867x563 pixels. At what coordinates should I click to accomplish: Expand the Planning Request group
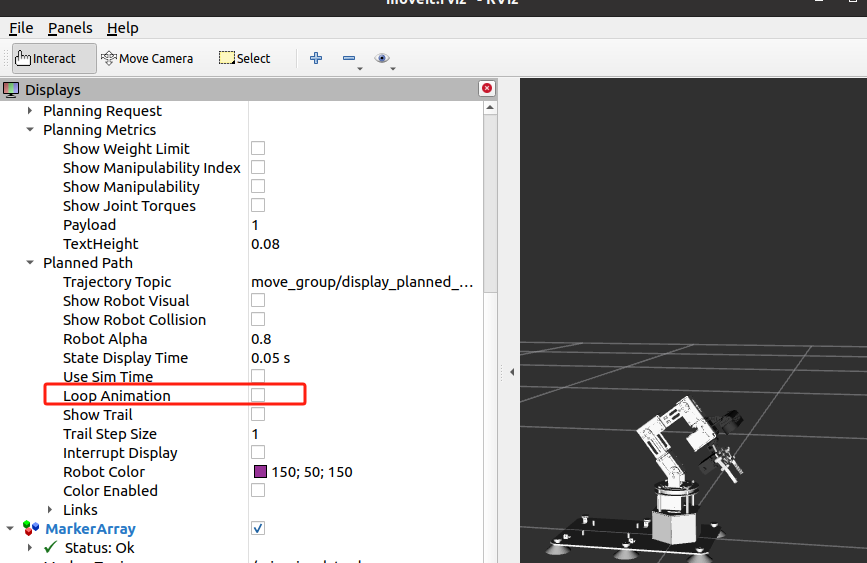click(x=30, y=111)
